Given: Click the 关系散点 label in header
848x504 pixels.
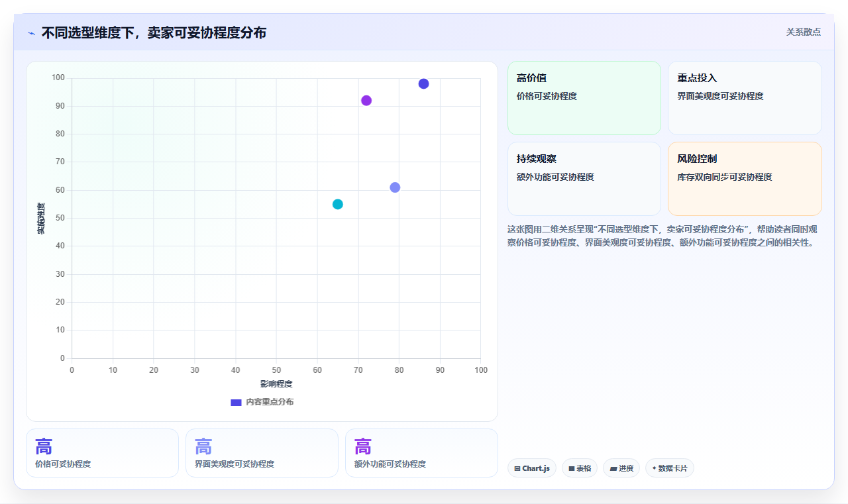Looking at the screenshot, I should (x=803, y=32).
